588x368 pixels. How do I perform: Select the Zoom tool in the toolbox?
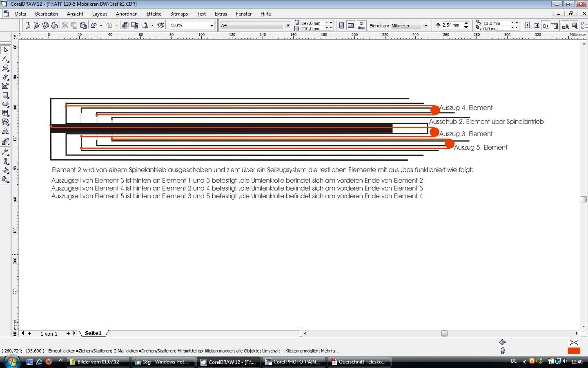click(x=5, y=68)
